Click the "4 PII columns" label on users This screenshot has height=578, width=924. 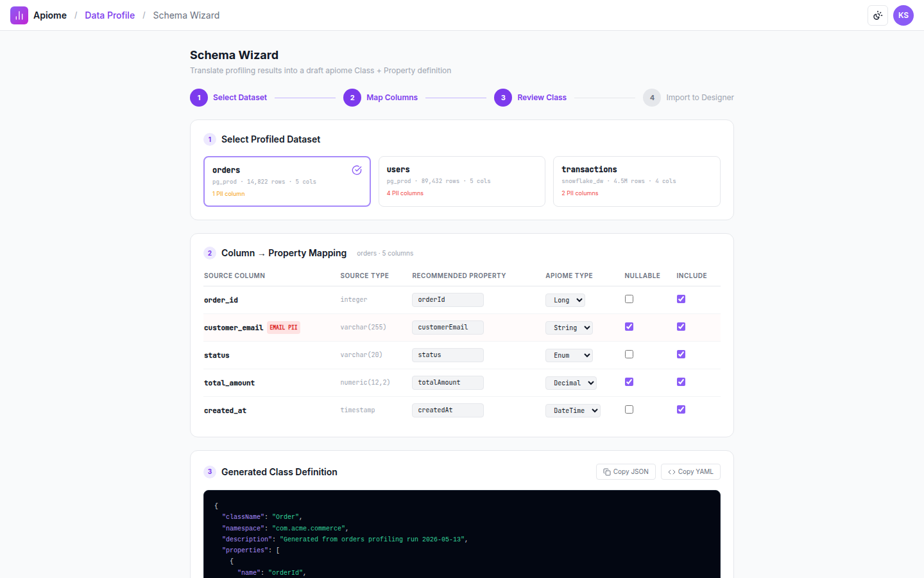(x=405, y=193)
